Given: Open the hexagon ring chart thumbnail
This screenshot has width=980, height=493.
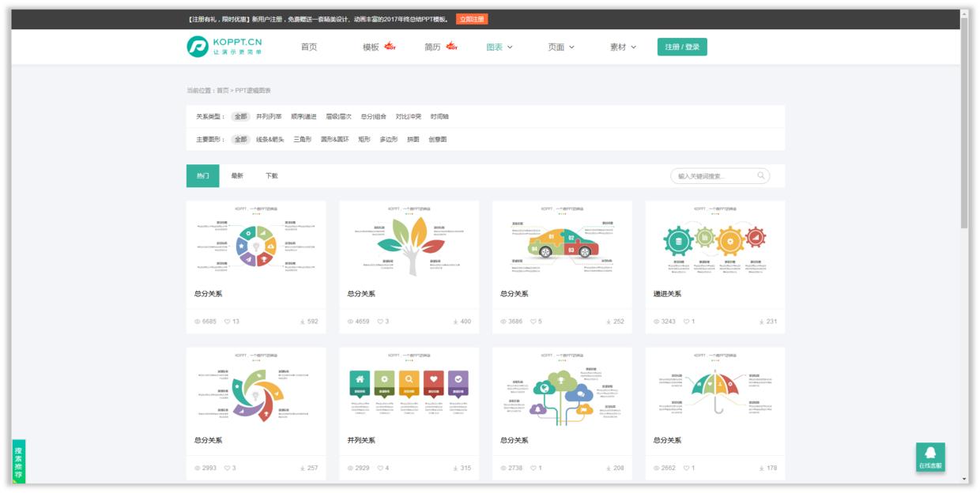Looking at the screenshot, I should coord(256,241).
